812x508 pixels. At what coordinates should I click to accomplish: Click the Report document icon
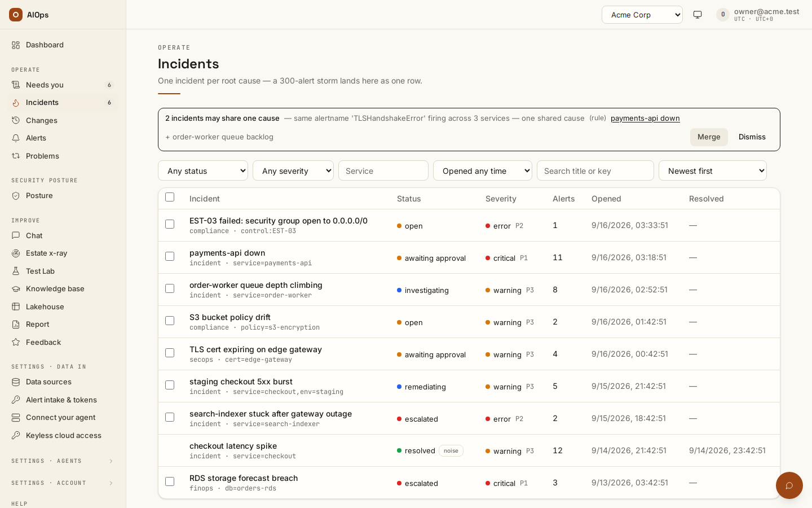16,324
